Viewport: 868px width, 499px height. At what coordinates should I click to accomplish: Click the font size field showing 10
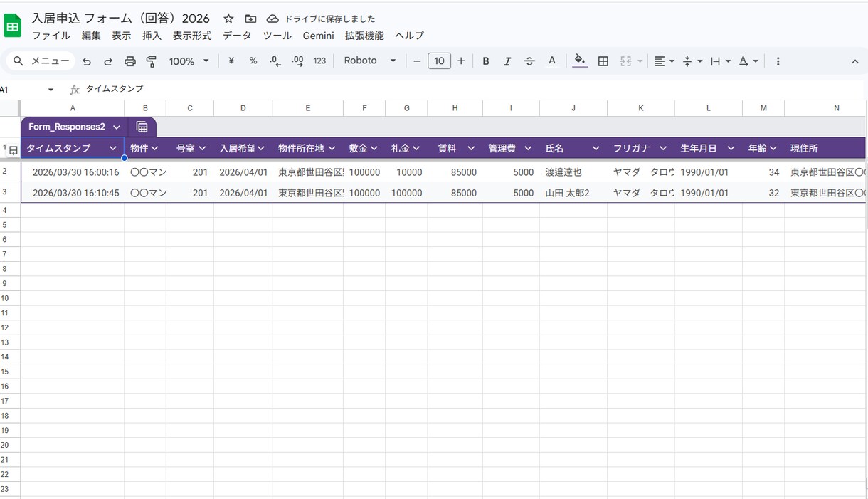point(439,61)
